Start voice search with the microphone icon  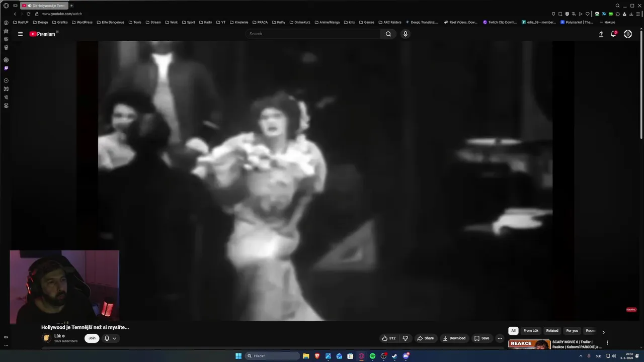(406, 34)
